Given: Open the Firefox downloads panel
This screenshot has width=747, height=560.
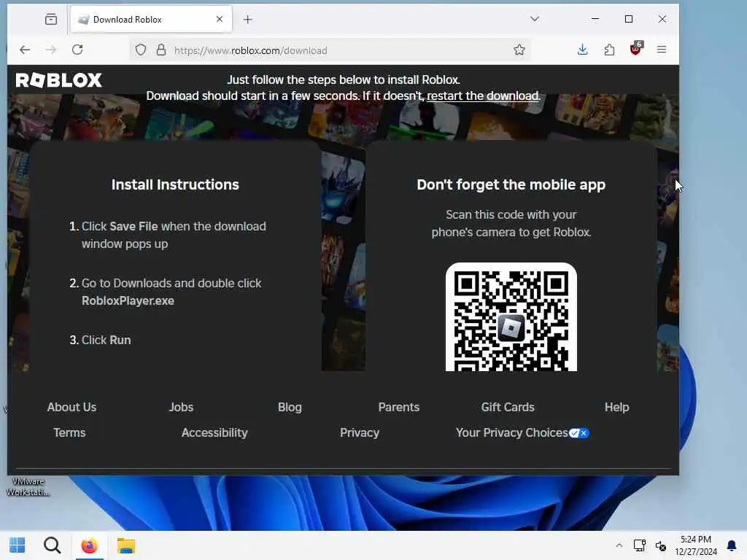Looking at the screenshot, I should (x=582, y=50).
